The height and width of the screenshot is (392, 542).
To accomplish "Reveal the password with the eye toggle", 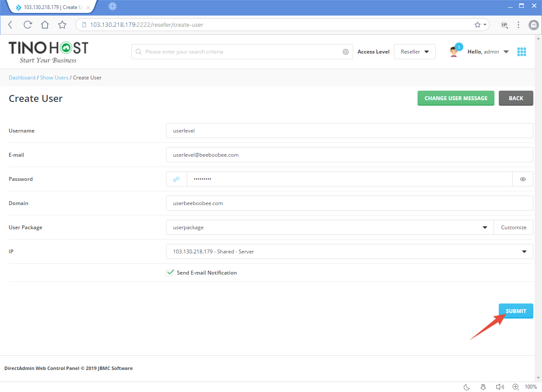I will [523, 179].
